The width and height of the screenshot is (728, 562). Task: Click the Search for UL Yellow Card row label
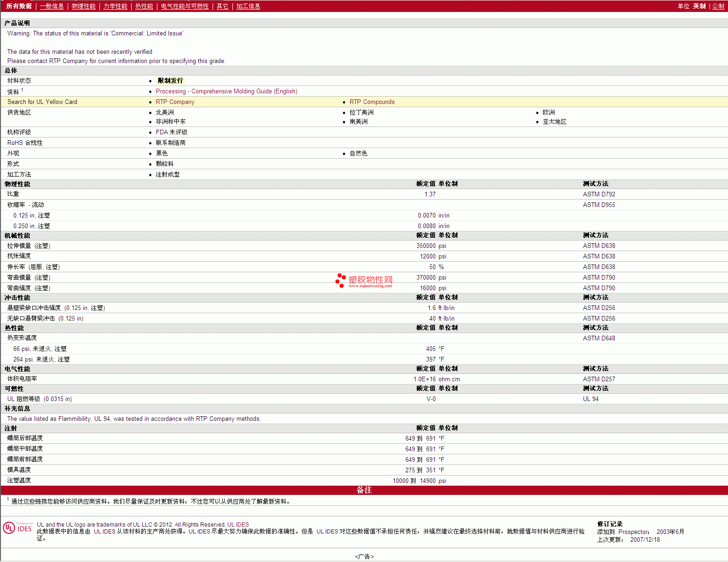pyautogui.click(x=42, y=102)
